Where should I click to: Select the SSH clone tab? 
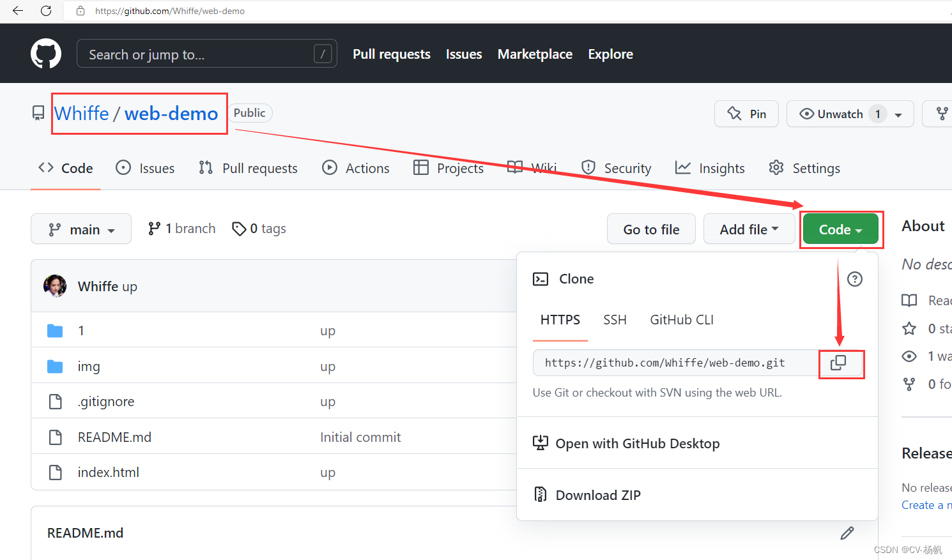pyautogui.click(x=615, y=320)
